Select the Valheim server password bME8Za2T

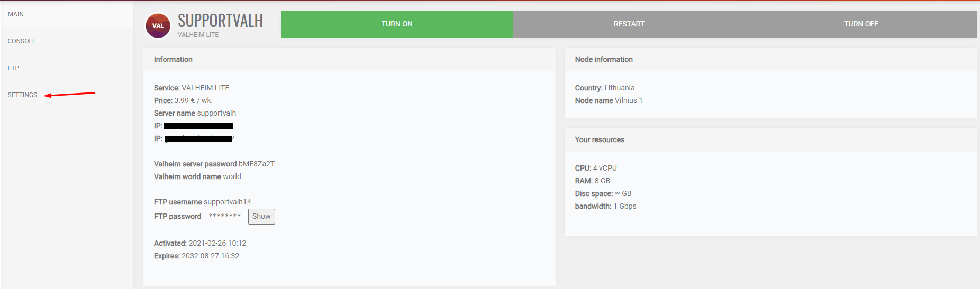[257, 164]
